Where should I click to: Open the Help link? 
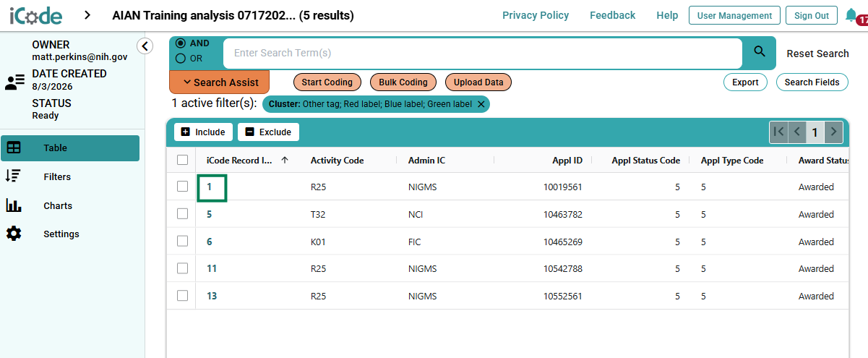click(x=667, y=15)
